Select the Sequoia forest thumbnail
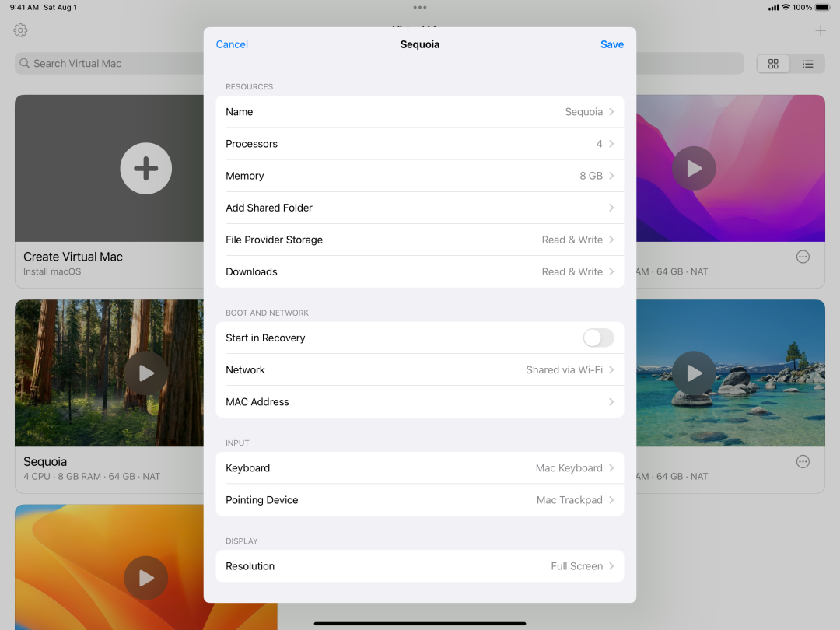The width and height of the screenshot is (840, 630). [x=110, y=373]
